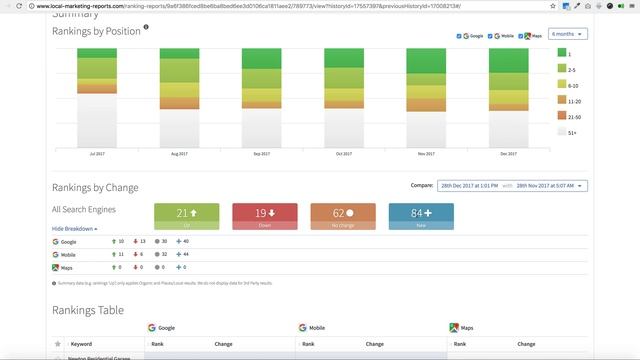Click the eyedropper extension icon
Image resolution: width=640 pixels, height=360 pixels.
click(577, 6)
